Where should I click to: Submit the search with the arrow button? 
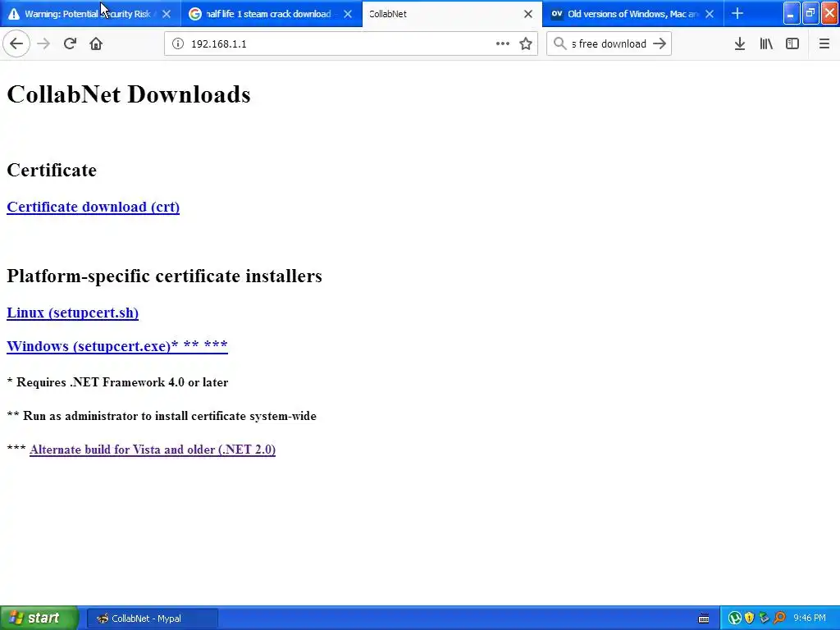(x=660, y=43)
